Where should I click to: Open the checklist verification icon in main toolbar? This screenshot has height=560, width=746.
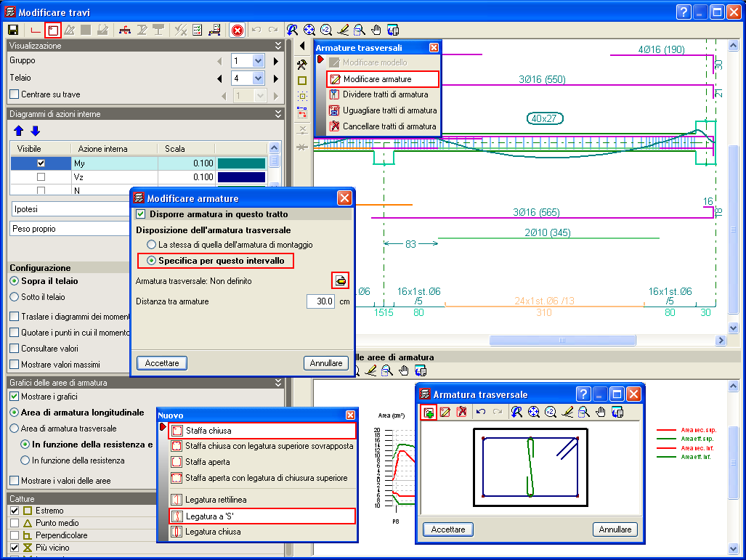198,31
